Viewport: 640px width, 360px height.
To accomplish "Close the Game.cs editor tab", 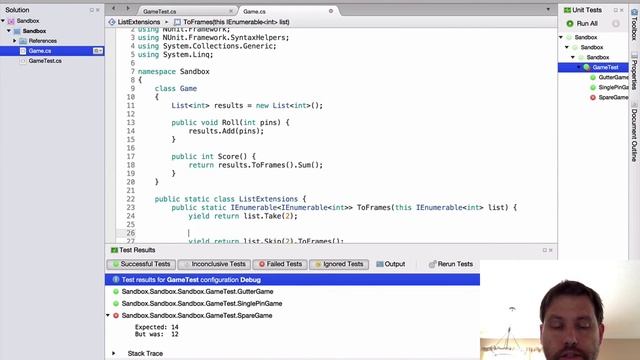I will tap(331, 11).
